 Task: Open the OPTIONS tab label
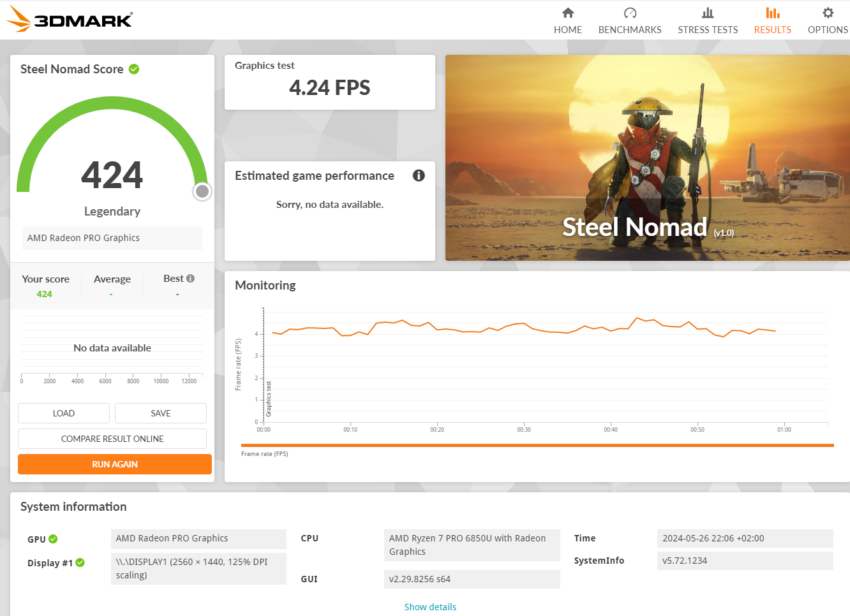click(828, 29)
